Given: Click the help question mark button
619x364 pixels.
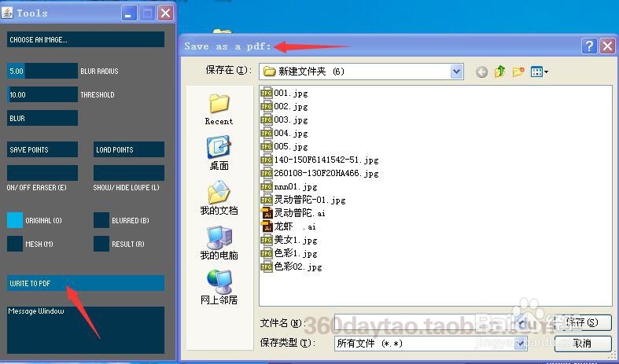Looking at the screenshot, I should pyautogui.click(x=589, y=46).
